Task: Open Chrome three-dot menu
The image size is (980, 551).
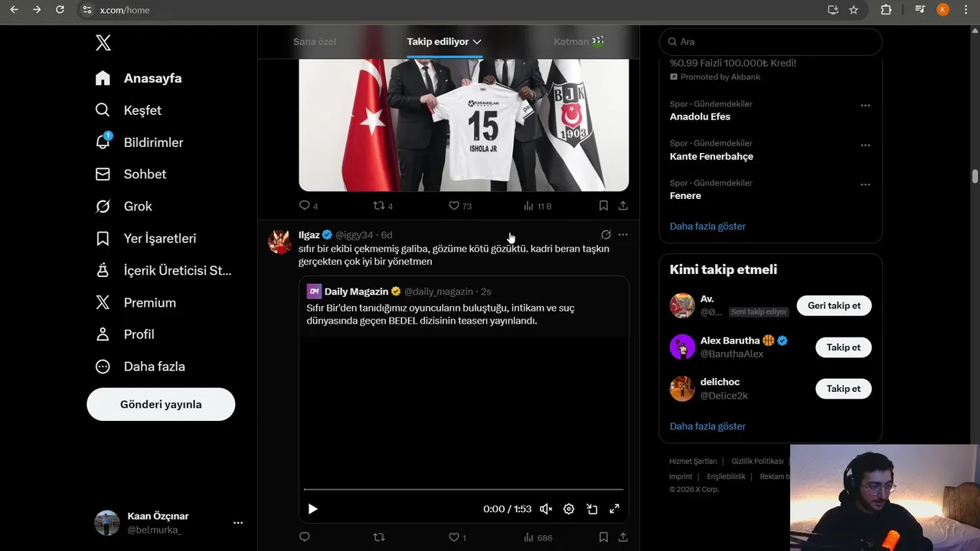Action: click(966, 10)
